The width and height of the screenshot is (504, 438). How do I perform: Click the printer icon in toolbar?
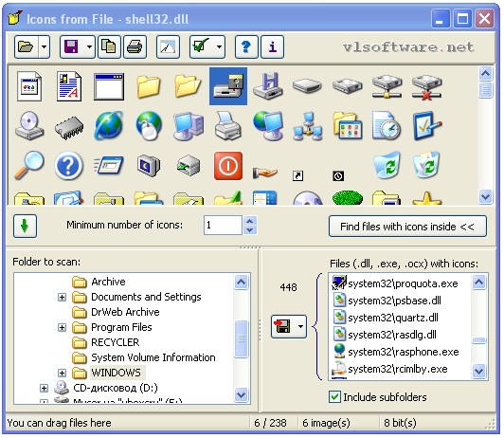pyautogui.click(x=135, y=47)
